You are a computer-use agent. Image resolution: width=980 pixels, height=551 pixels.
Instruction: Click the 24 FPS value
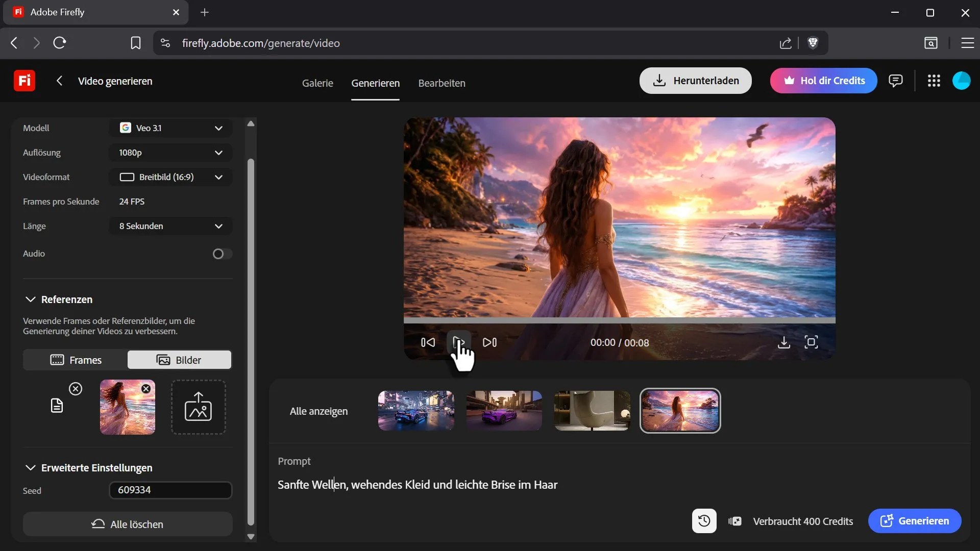tap(132, 202)
